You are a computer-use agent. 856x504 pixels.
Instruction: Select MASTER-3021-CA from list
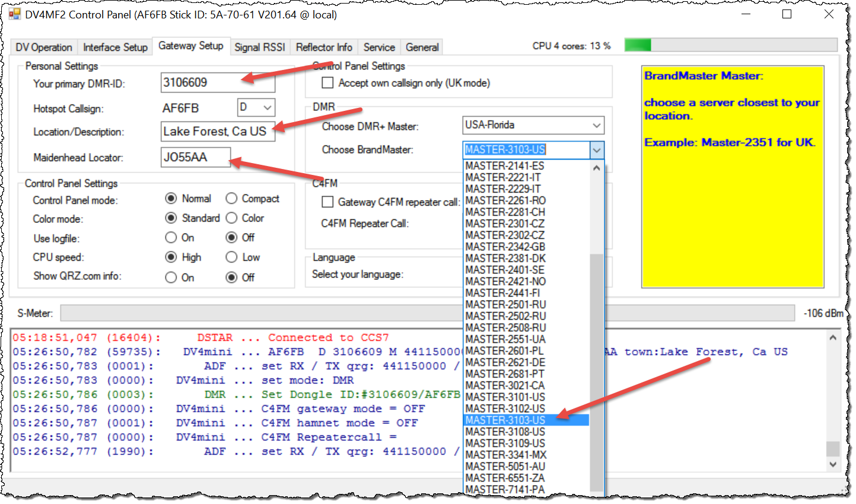(x=526, y=385)
